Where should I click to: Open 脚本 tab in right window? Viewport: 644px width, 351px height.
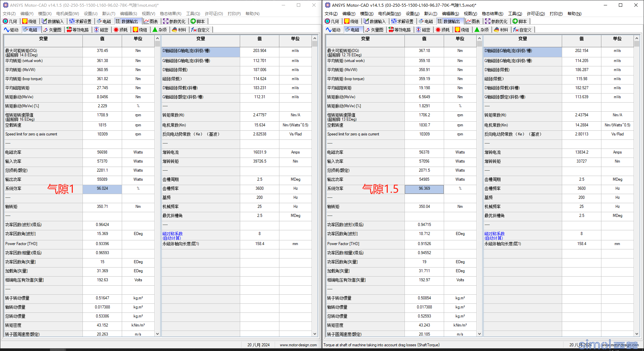coord(520,21)
